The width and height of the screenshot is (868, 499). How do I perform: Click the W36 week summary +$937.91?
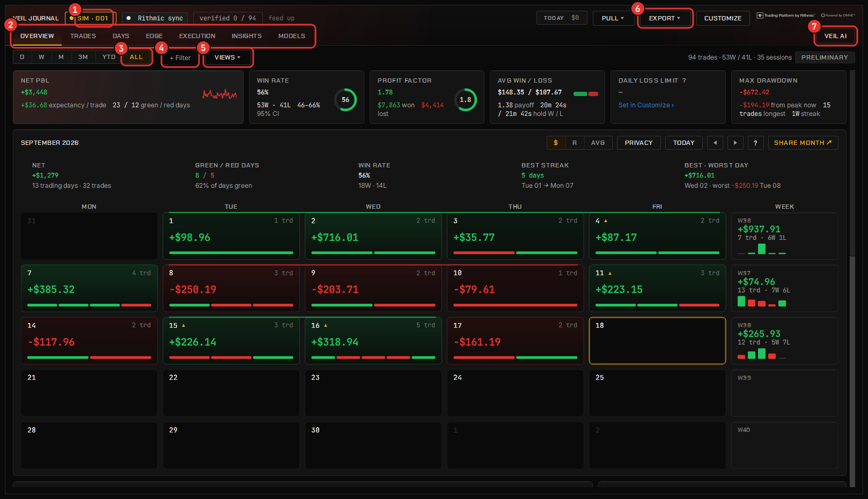tap(784, 236)
